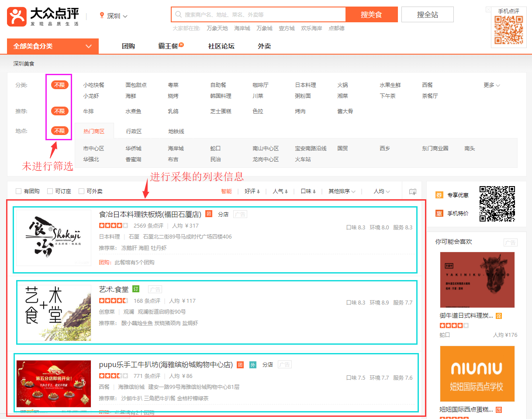Filter by 川菜 category
Image resolution: width=532 pixels, height=419 pixels.
point(258,96)
